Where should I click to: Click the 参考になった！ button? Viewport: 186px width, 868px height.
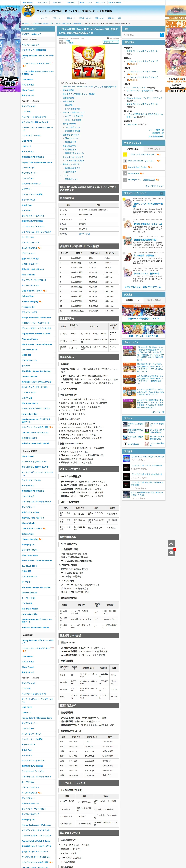(x=111, y=42)
